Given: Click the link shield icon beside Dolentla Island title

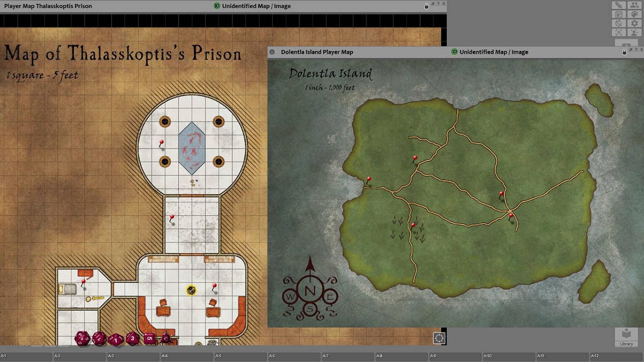Looking at the screenshot, I should (x=272, y=52).
